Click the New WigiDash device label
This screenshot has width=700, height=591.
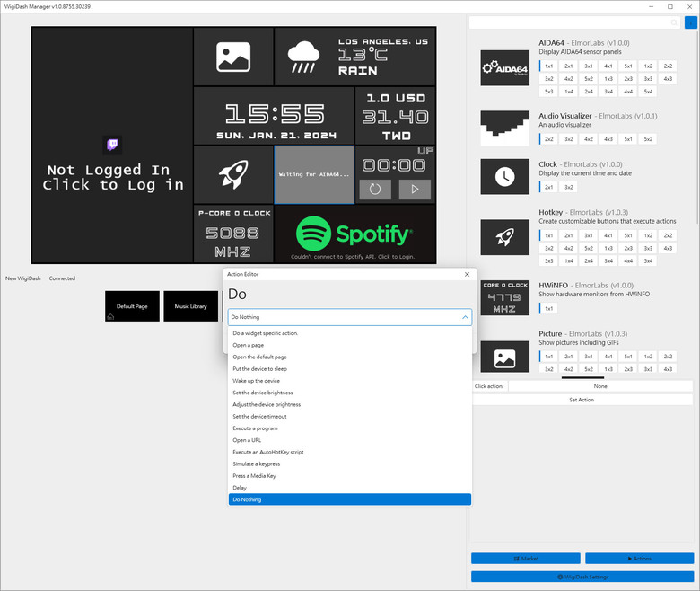[23, 278]
